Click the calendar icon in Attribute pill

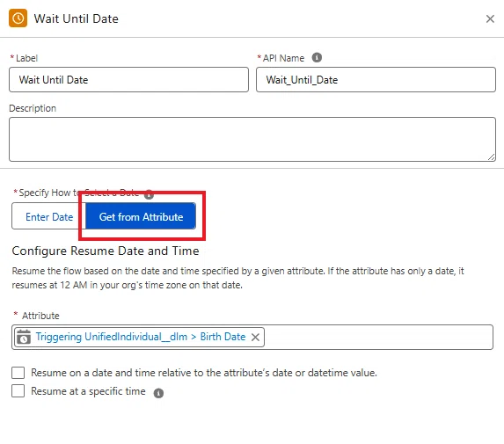click(x=24, y=337)
